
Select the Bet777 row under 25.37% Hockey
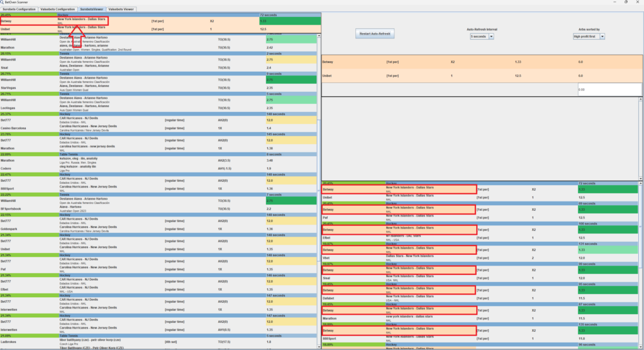158,120
